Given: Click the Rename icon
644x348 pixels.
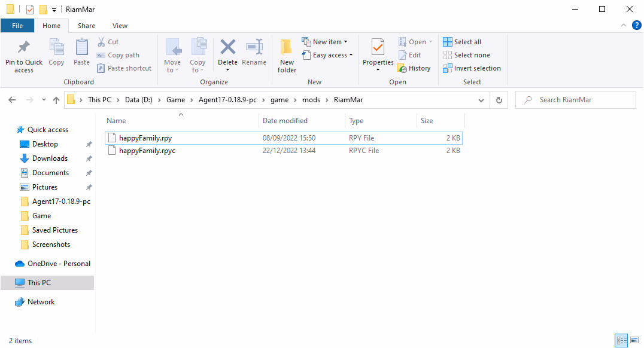Looking at the screenshot, I should point(254,47).
